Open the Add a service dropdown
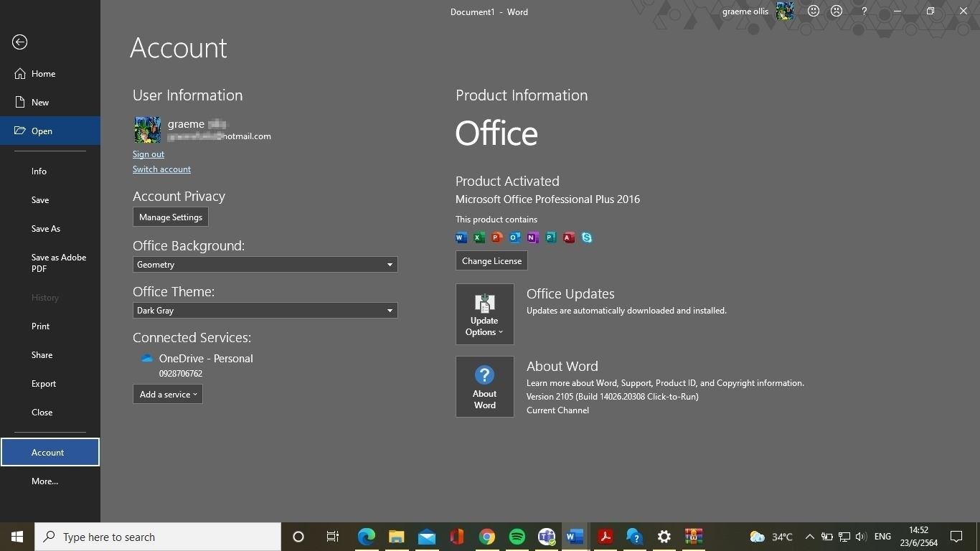The height and width of the screenshot is (551, 980). pos(168,395)
